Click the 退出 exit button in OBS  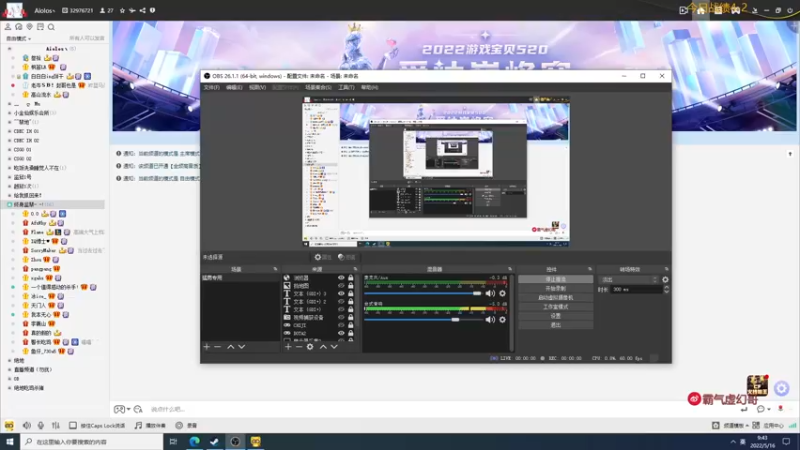point(556,325)
